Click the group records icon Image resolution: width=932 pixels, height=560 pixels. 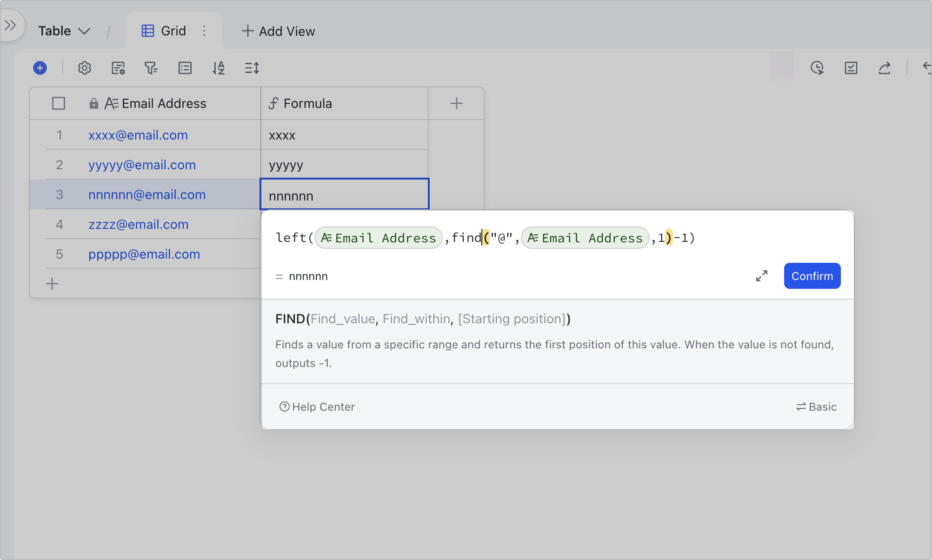pyautogui.click(x=185, y=68)
